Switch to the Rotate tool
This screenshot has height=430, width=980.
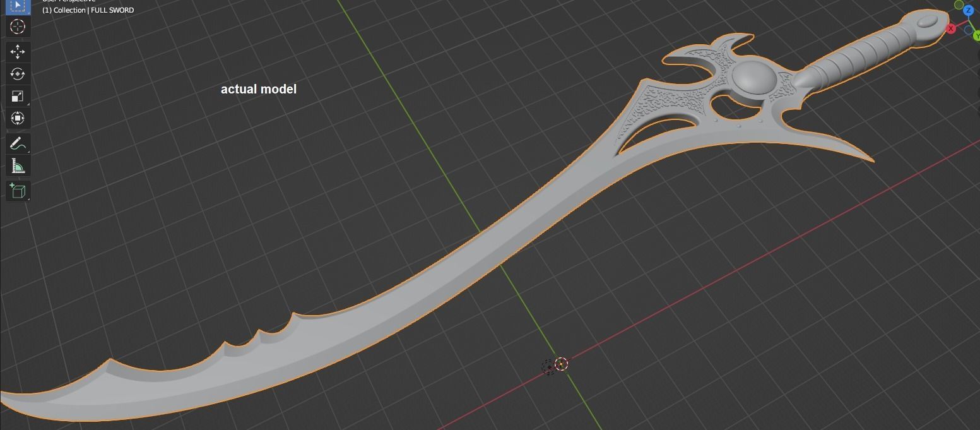click(x=17, y=74)
